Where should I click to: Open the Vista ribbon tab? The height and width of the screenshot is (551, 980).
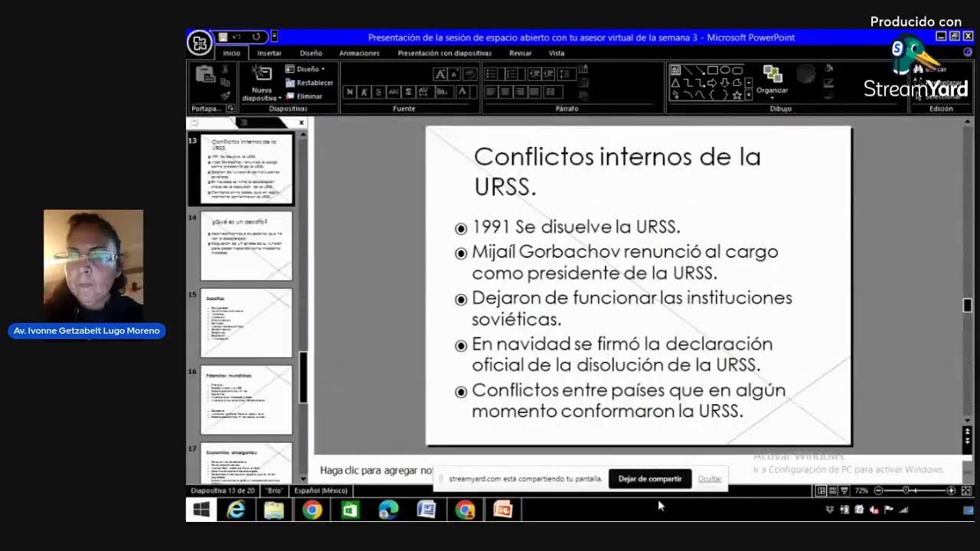[x=557, y=53]
